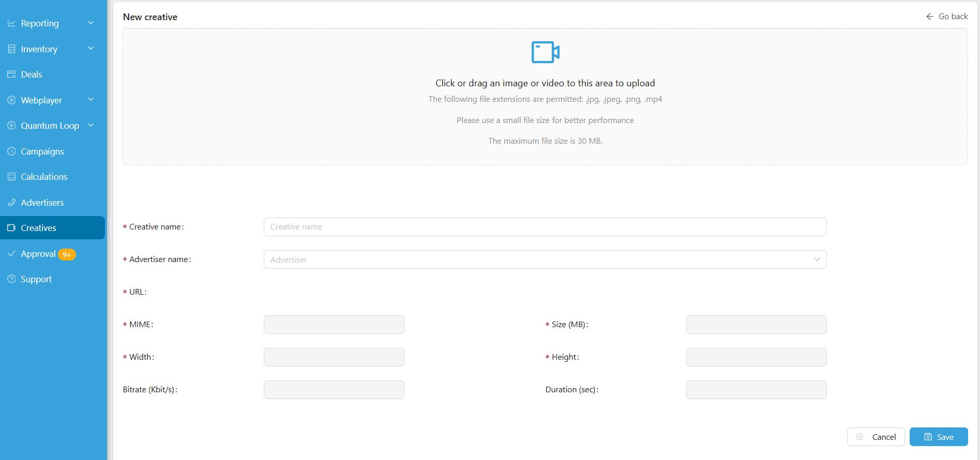
Task: Click the Calculations icon in sidebar
Action: (11, 177)
